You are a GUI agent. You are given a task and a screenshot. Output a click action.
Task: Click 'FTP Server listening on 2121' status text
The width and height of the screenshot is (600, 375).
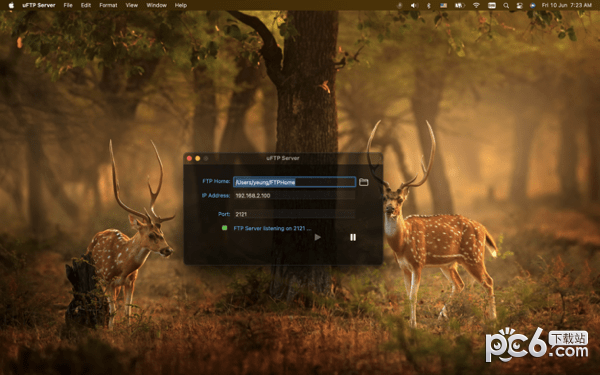click(x=272, y=228)
